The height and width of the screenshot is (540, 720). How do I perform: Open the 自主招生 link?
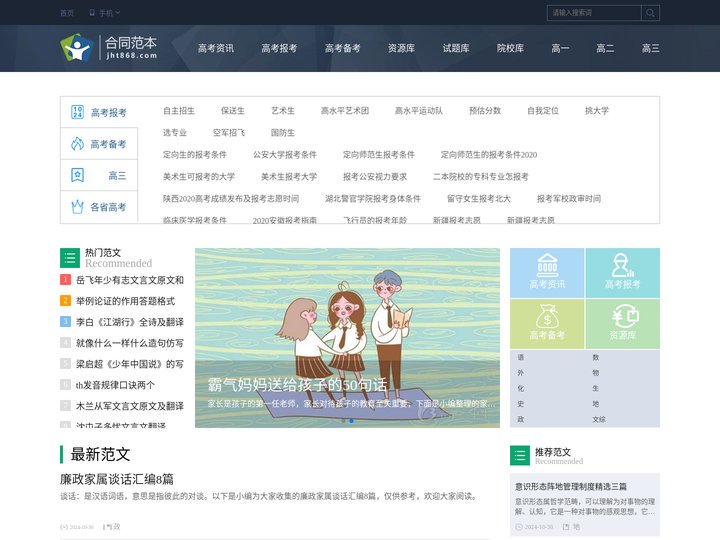click(x=179, y=111)
